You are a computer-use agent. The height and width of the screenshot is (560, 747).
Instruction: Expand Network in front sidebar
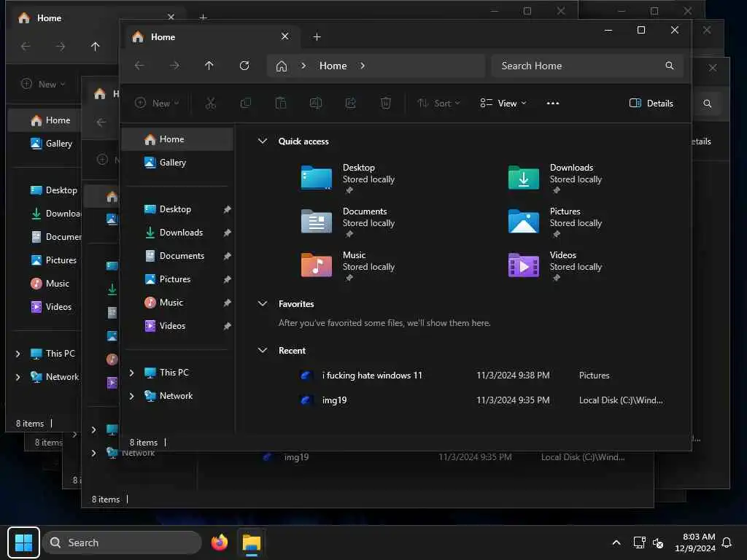pyautogui.click(x=132, y=396)
